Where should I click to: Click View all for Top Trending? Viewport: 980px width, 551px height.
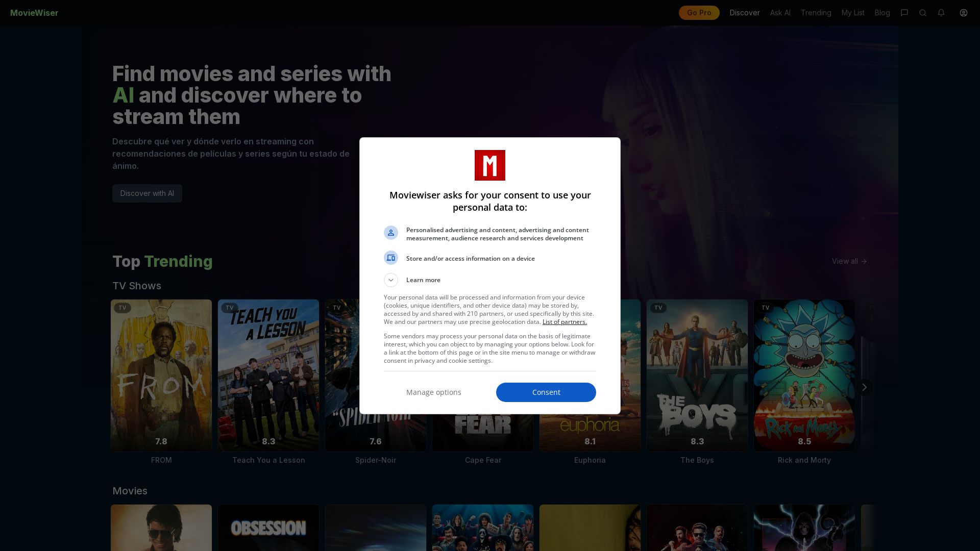click(x=849, y=261)
